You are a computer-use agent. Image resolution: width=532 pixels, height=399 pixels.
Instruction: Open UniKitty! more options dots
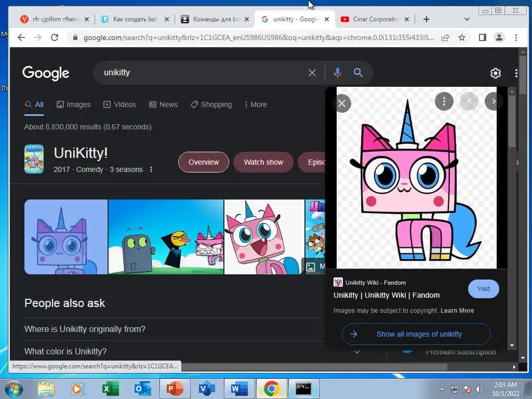click(x=151, y=169)
